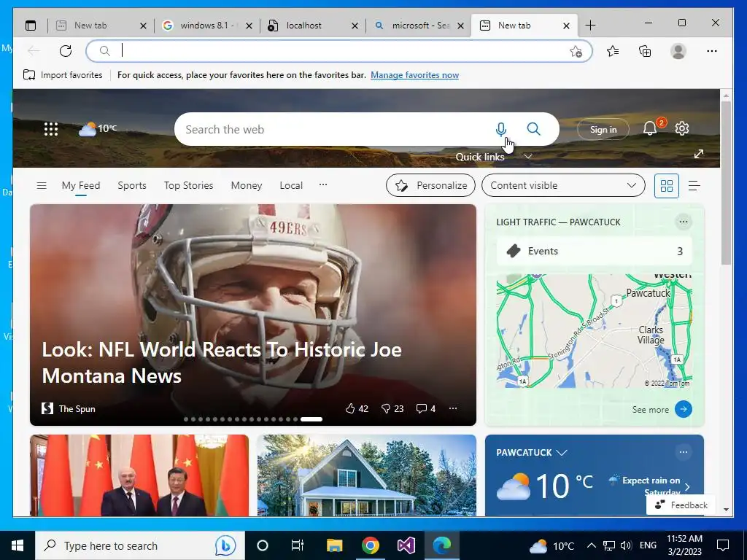Add this page to favorites star

coord(576,52)
